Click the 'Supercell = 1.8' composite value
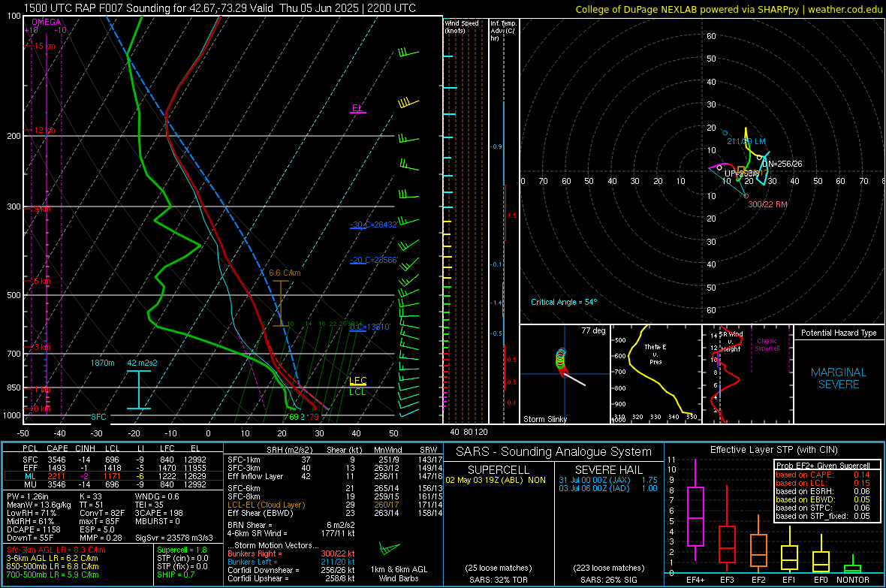 182,550
